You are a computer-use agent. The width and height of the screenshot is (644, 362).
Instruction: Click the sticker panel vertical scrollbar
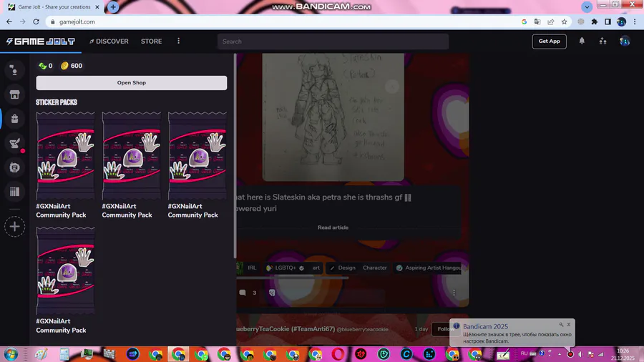235,156
